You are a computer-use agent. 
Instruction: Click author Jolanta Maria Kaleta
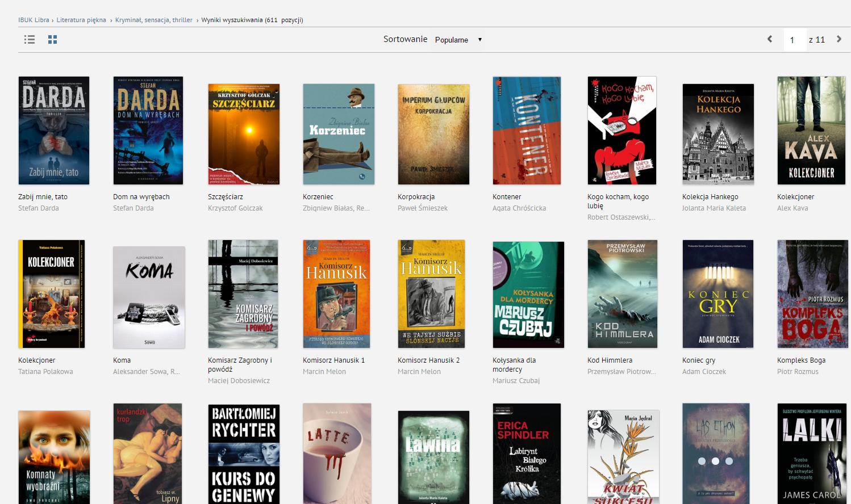(x=714, y=208)
